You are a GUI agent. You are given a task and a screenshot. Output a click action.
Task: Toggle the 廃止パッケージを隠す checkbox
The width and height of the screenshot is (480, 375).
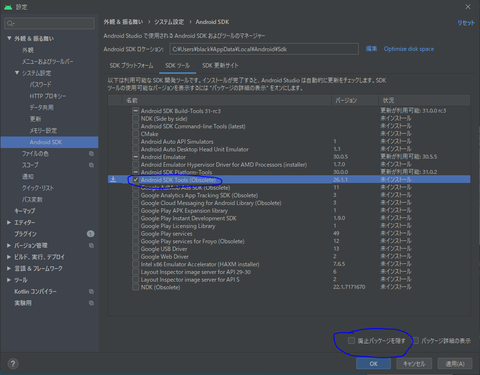point(351,341)
